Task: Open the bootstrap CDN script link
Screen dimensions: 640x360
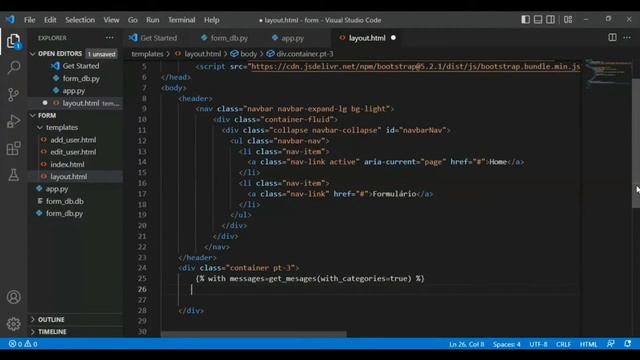Action: (415, 67)
